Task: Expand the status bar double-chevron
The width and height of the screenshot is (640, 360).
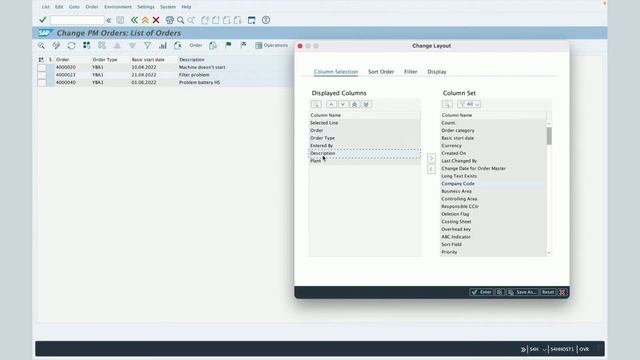Action: [x=523, y=349]
